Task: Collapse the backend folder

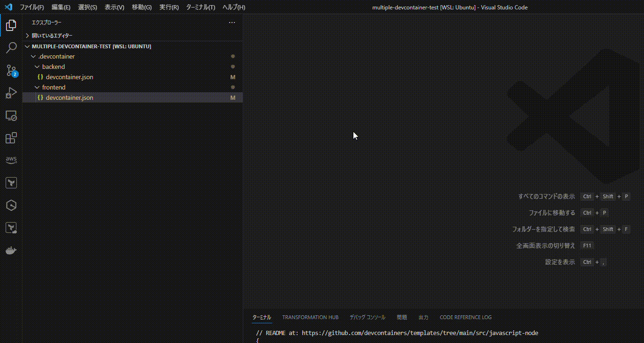Action: coord(37,66)
